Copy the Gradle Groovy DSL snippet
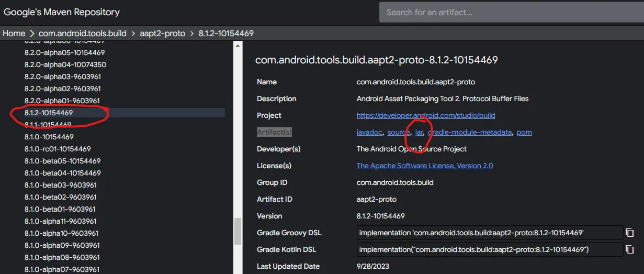 pyautogui.click(x=630, y=233)
